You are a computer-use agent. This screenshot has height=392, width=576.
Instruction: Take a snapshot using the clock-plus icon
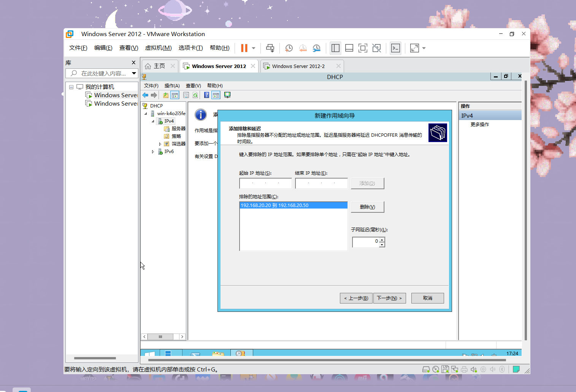click(289, 48)
